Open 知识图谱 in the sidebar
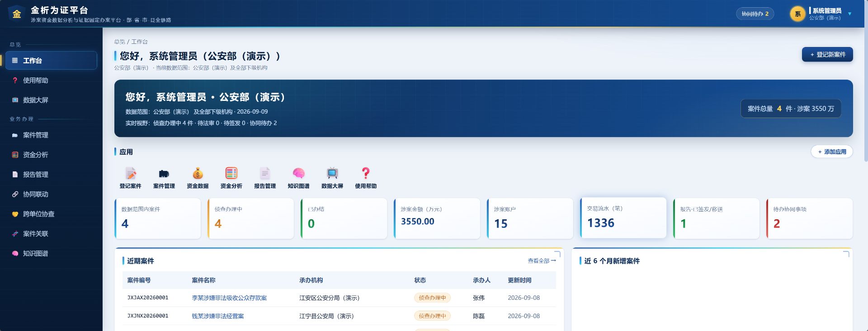Screen dimensions: 868x331 pyautogui.click(x=51, y=254)
